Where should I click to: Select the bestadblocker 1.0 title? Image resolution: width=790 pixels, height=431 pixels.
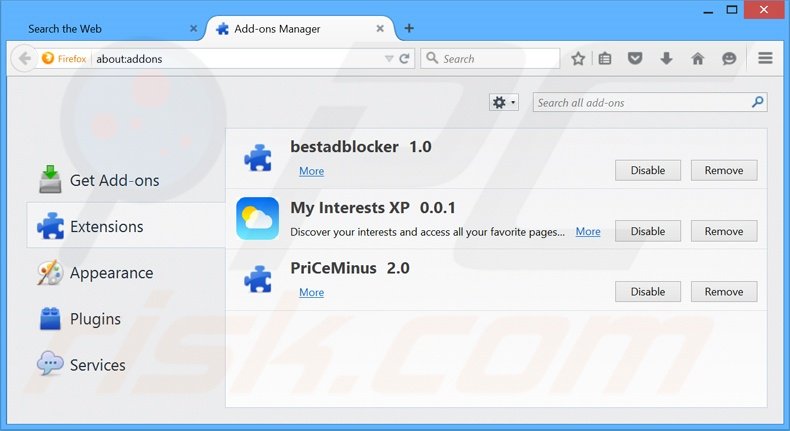coord(361,147)
